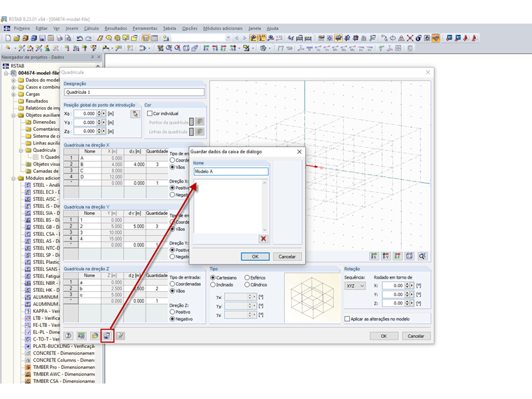Open the Ferramentas menu
This screenshot has height=399, width=532.
[145, 29]
